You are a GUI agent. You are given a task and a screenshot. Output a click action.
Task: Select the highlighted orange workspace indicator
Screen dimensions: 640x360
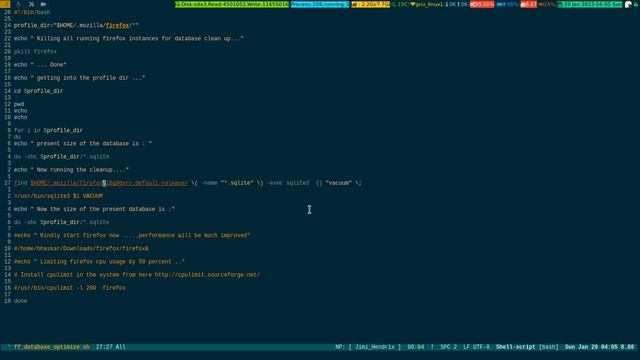tap(5, 4)
